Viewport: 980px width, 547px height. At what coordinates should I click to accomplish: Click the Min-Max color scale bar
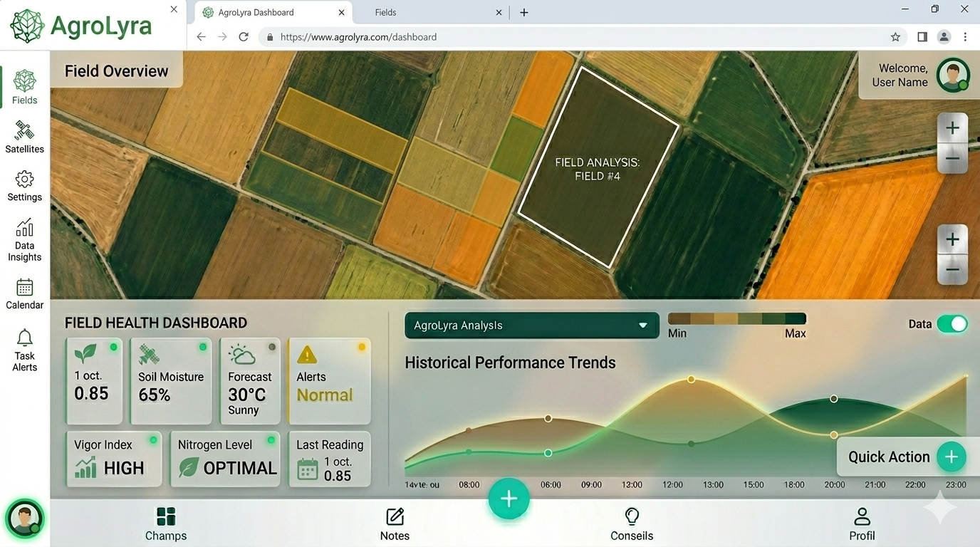point(736,319)
